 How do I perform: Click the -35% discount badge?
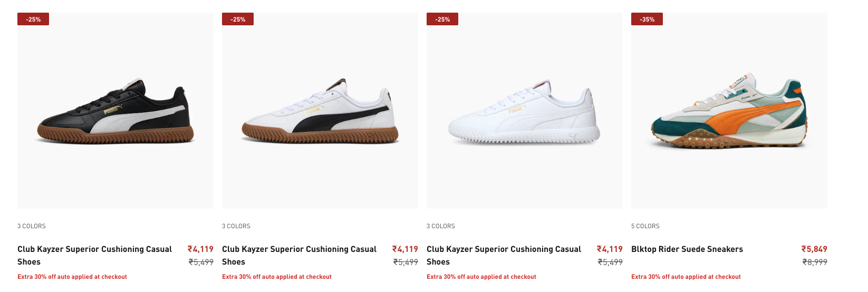[x=647, y=20]
